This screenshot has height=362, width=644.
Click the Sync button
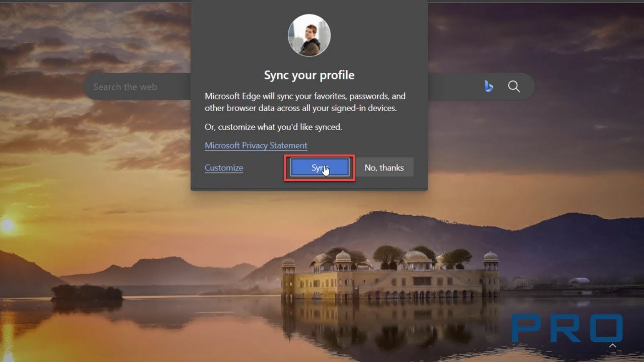[x=319, y=168]
